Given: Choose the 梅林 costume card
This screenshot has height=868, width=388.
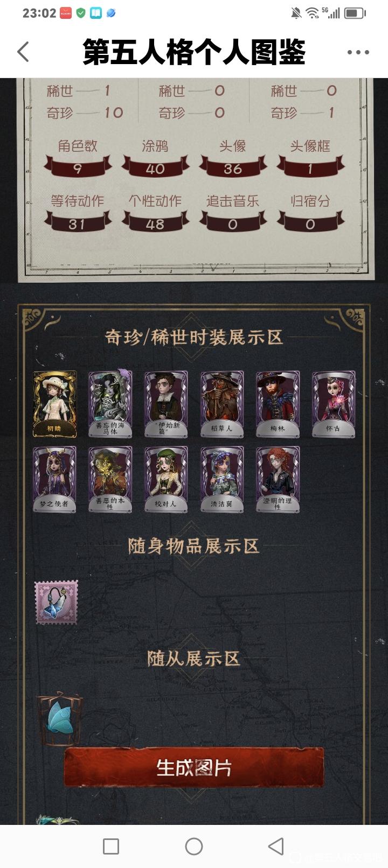Looking at the screenshot, I should 278,404.
